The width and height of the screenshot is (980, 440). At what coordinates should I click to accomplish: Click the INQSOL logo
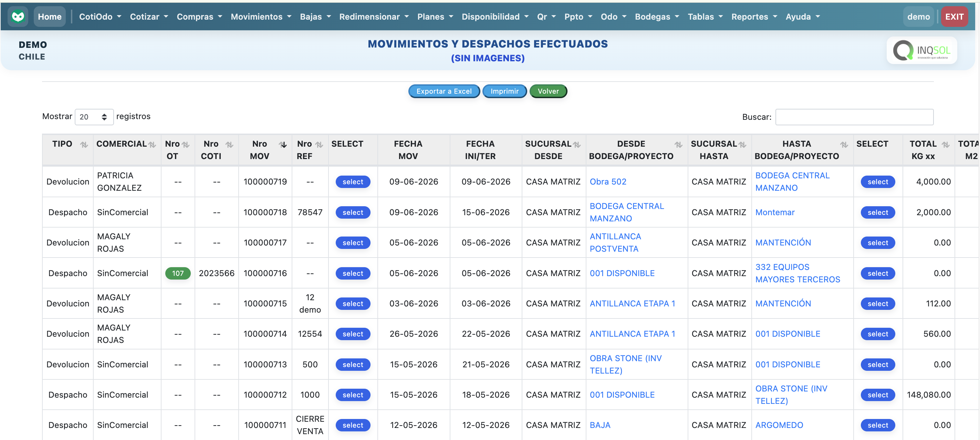point(922,51)
